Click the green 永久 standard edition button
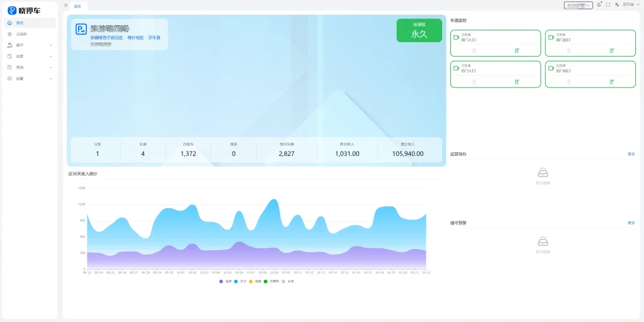644x322 pixels. [x=419, y=31]
